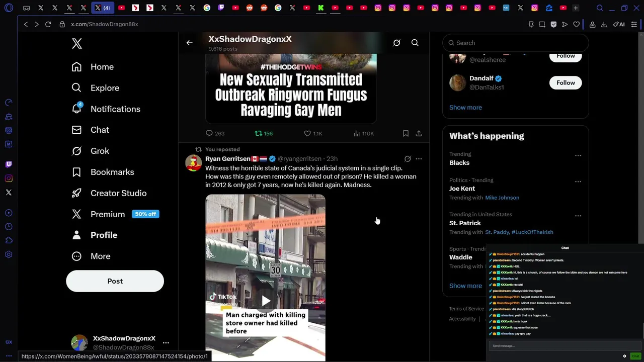Open a new tab with plus button
Image resolution: width=644 pixels, height=362 pixels.
[x=576, y=8]
